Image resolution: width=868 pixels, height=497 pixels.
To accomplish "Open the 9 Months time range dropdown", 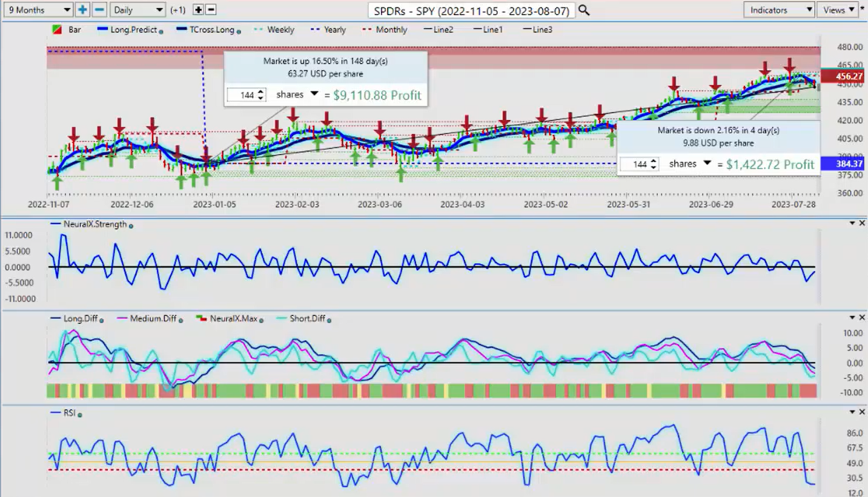I will click(38, 10).
